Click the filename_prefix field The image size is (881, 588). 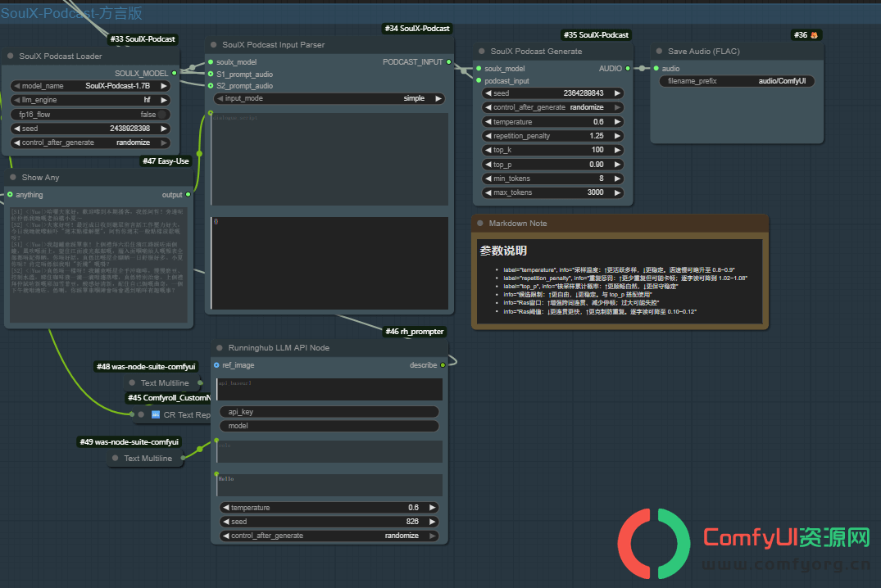click(737, 81)
